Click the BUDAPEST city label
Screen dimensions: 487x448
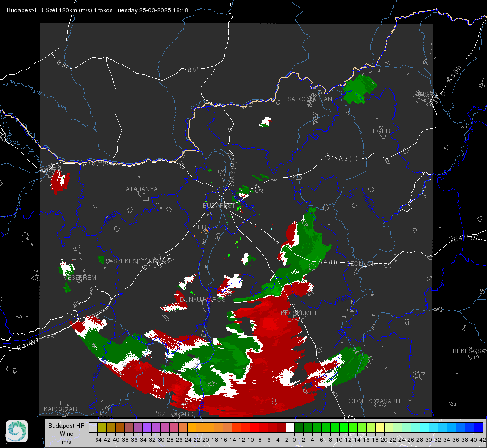click(x=219, y=205)
